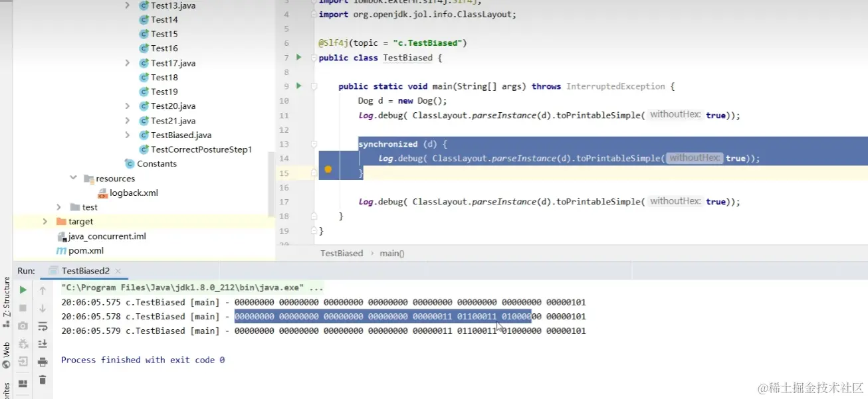Open the Z: Structure tool window
868x399 pixels.
pyautogui.click(x=7, y=303)
